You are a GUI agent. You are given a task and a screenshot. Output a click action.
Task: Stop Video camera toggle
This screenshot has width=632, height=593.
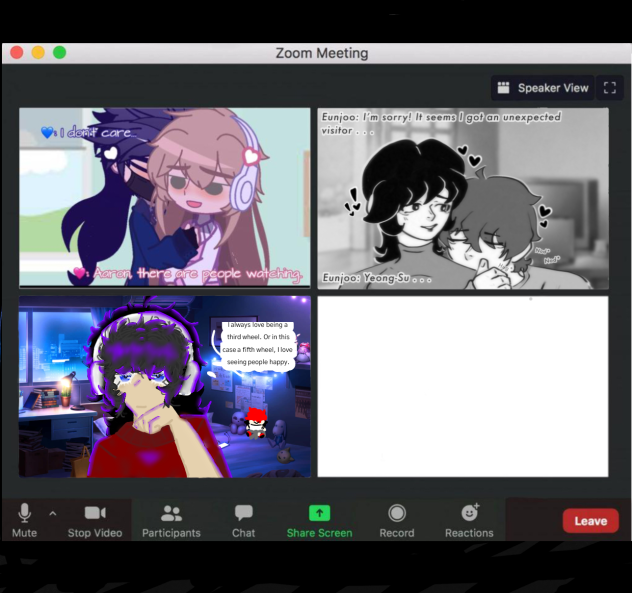pos(95,519)
